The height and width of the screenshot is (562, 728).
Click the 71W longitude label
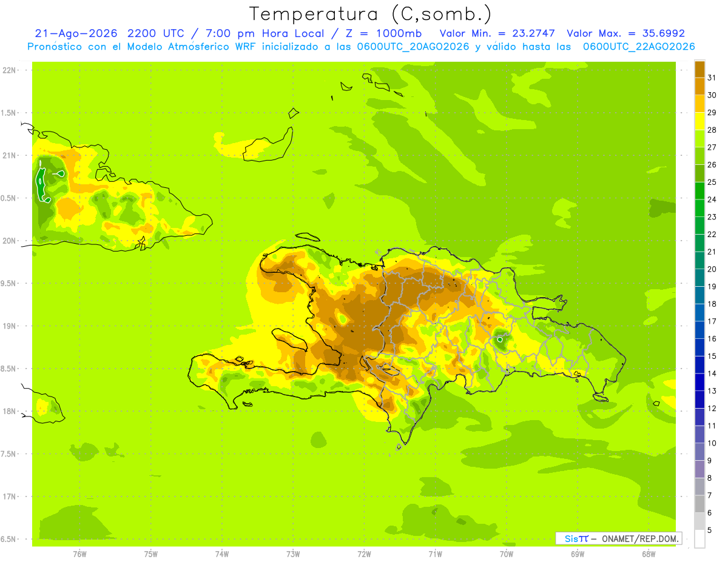pyautogui.click(x=435, y=554)
